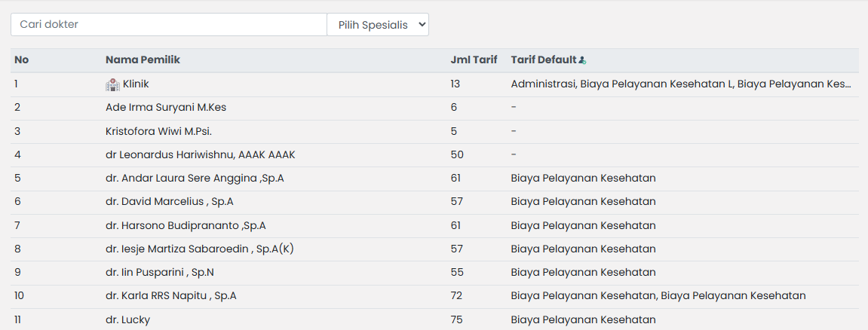This screenshot has height=330, width=868.
Task: Open dr. Iesje Martiza Sabaroedin row
Action: pyautogui.click(x=199, y=248)
